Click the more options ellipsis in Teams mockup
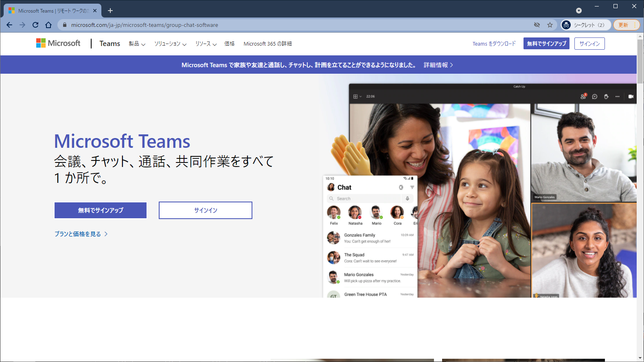This screenshot has height=362, width=644. [x=618, y=97]
